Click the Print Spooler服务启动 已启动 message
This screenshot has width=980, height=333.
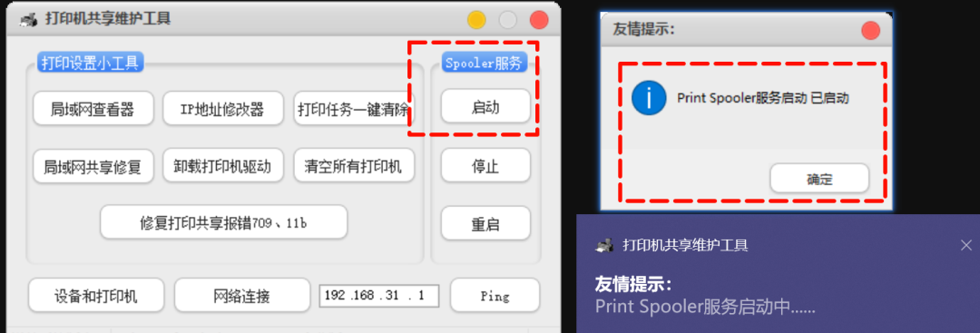click(762, 98)
